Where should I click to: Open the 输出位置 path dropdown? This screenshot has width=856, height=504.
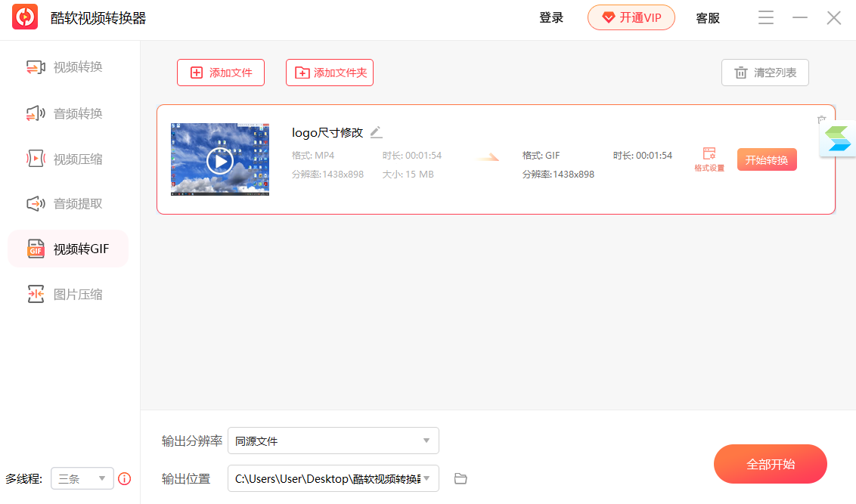333,478
